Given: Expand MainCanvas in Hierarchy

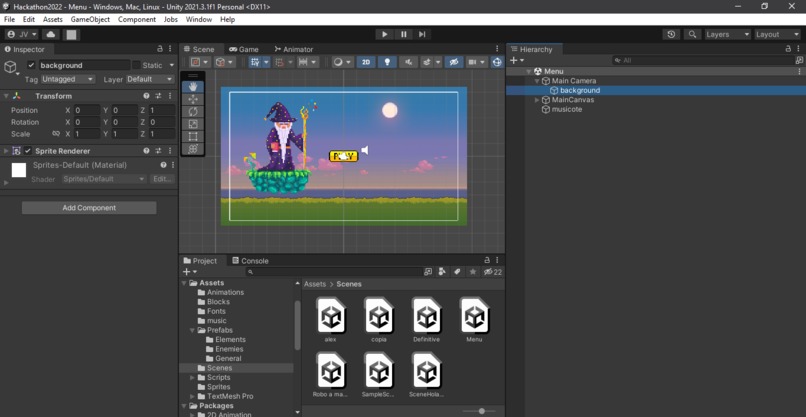Looking at the screenshot, I should (x=538, y=100).
